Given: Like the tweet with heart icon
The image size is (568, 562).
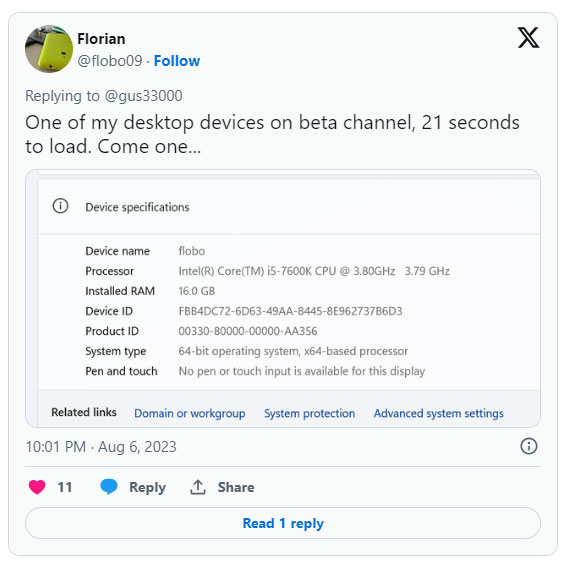Looking at the screenshot, I should 37,487.
